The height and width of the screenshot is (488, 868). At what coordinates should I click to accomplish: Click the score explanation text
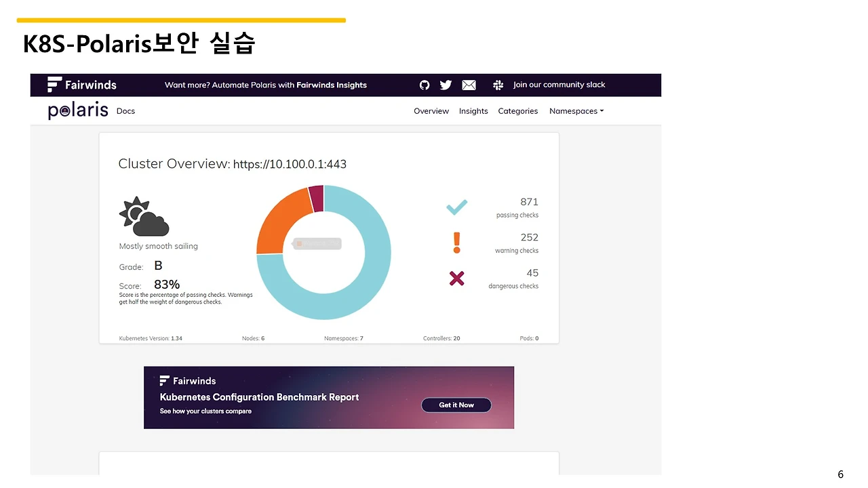[x=186, y=298]
